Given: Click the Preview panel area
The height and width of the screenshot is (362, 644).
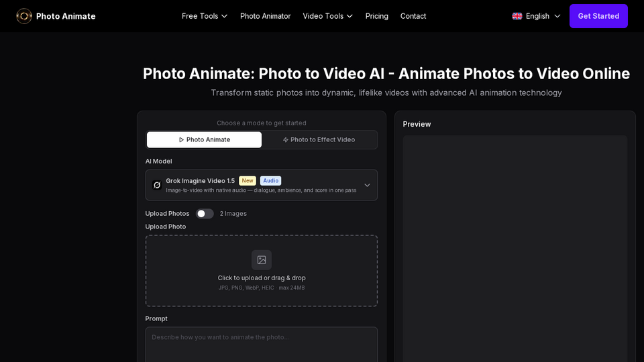Looking at the screenshot, I should click(515, 248).
